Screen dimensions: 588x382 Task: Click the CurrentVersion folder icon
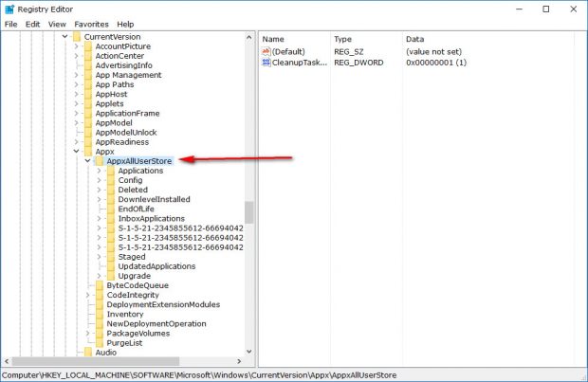(77, 37)
